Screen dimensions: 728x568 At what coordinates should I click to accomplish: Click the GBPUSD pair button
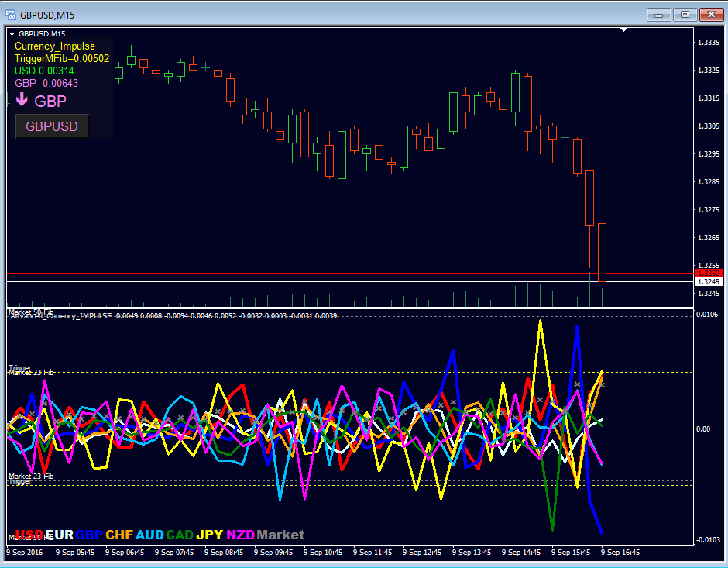coord(52,126)
